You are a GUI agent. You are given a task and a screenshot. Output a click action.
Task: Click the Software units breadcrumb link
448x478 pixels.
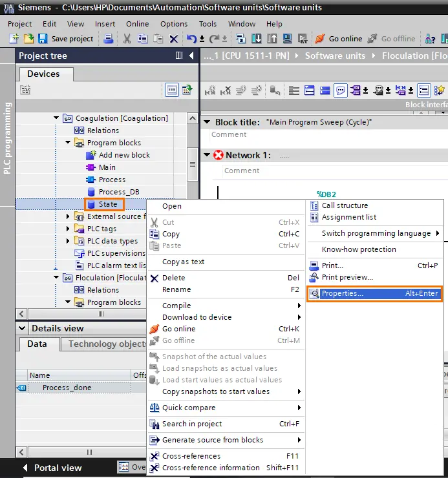point(335,56)
